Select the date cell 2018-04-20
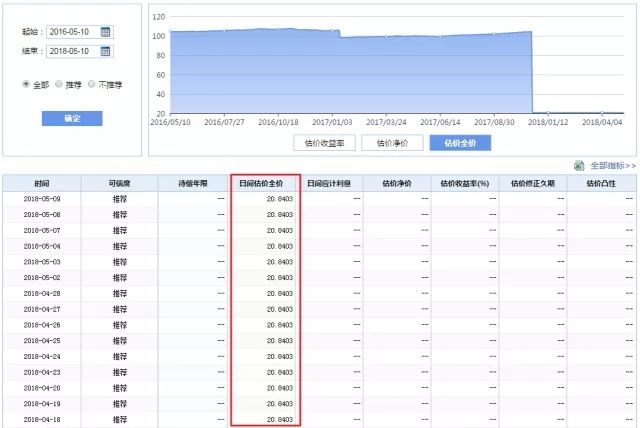The height and width of the screenshot is (428, 640). point(42,388)
